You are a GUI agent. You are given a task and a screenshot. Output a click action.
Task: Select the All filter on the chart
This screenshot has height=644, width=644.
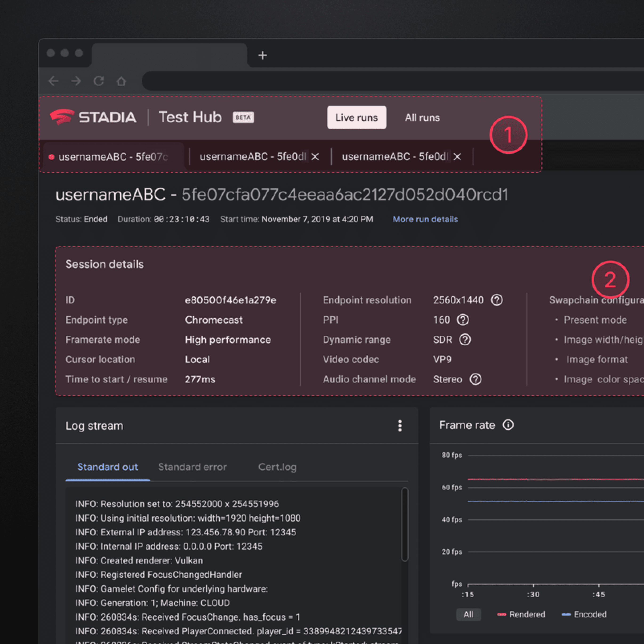click(468, 614)
